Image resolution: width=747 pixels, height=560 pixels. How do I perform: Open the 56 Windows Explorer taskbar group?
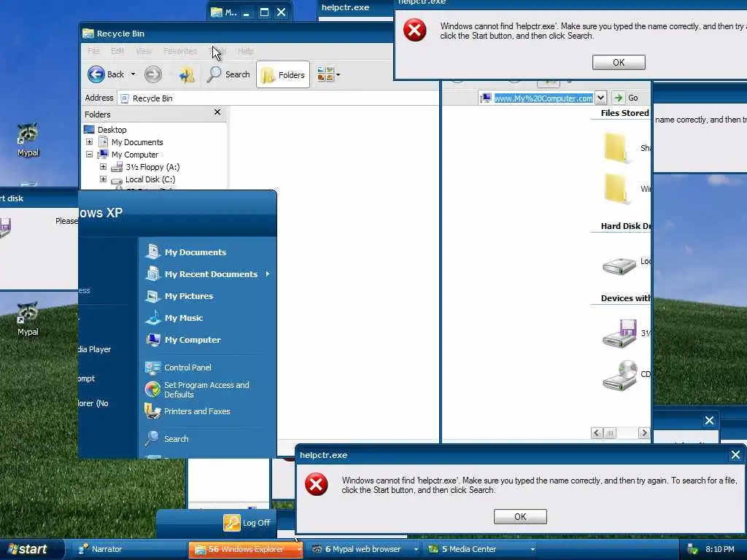[246, 549]
